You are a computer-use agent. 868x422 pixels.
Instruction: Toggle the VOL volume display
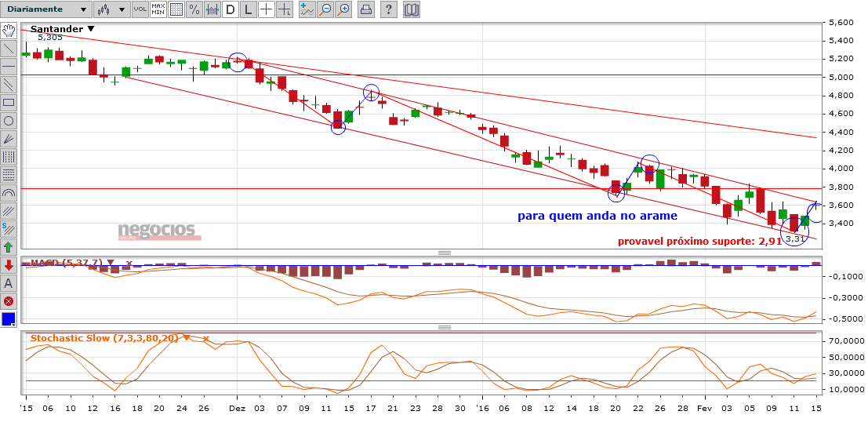point(140,9)
